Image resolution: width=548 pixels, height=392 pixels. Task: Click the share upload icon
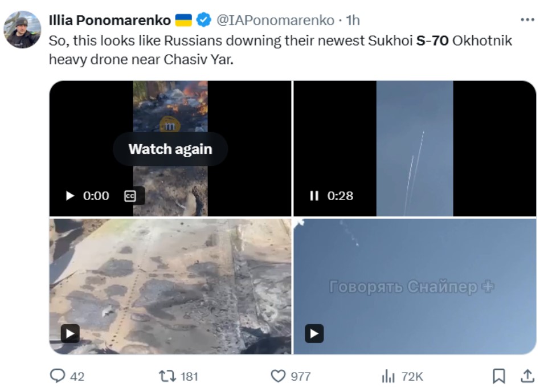(x=527, y=376)
